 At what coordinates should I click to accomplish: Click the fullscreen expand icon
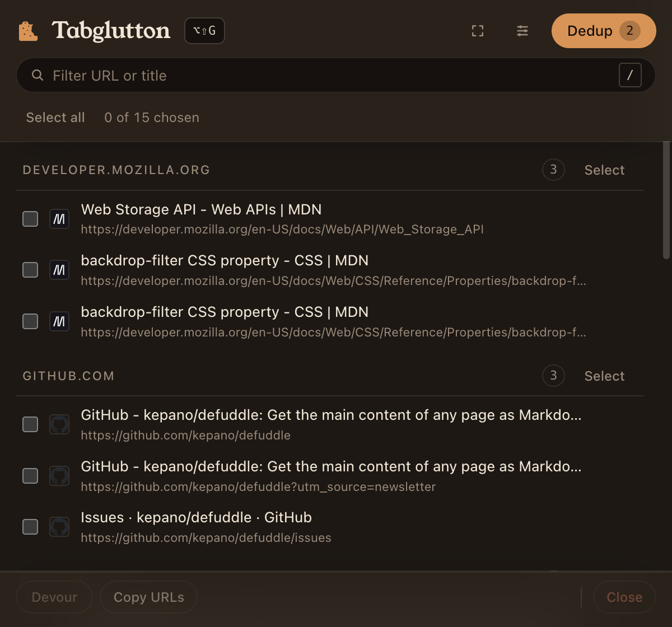[x=478, y=31]
